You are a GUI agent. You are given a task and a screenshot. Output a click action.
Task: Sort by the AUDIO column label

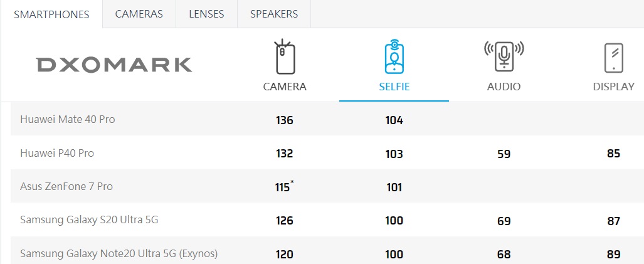coord(504,87)
